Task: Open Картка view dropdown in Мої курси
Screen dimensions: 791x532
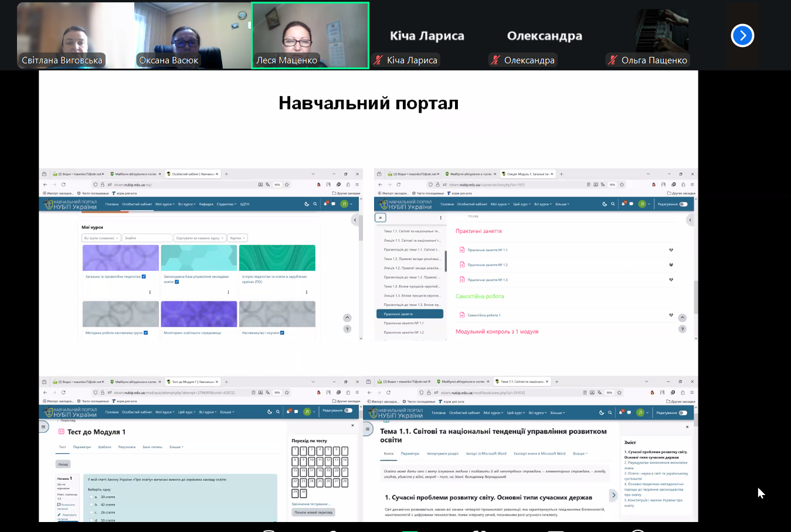Action: point(237,238)
